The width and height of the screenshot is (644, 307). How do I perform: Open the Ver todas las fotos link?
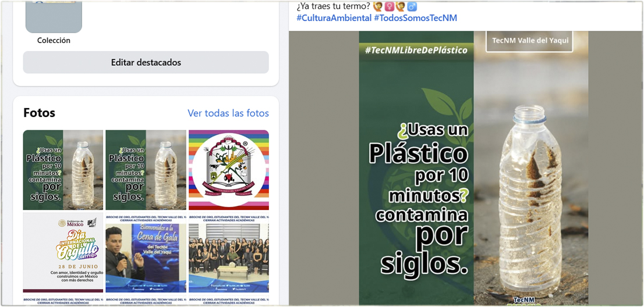[228, 113]
